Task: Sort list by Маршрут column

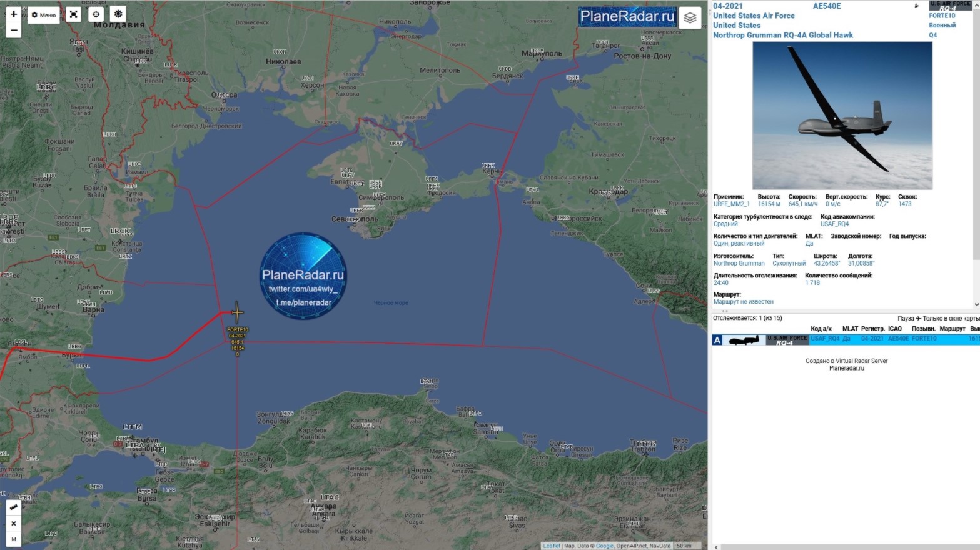Action: tap(952, 329)
